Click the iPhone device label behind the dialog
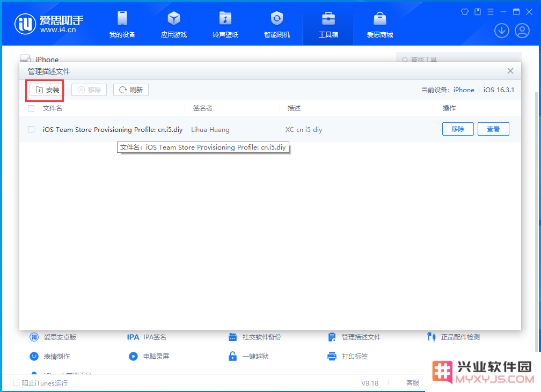 (x=47, y=60)
